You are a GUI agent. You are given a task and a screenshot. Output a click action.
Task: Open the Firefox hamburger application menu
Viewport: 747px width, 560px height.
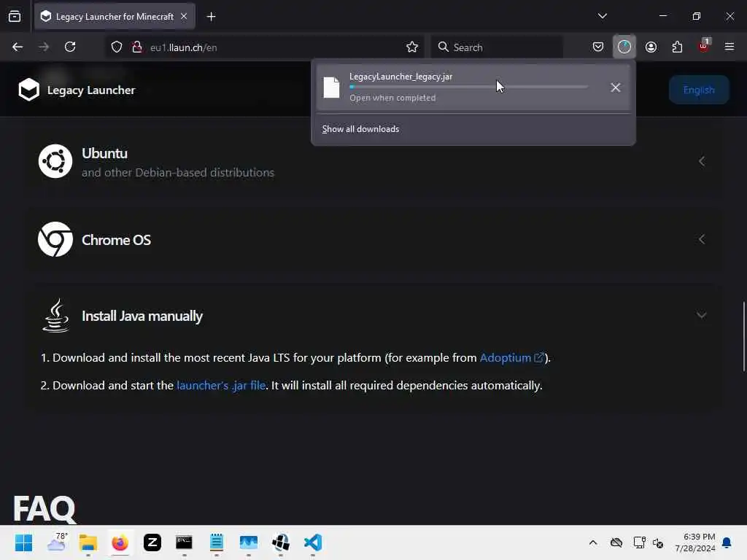pyautogui.click(x=729, y=47)
